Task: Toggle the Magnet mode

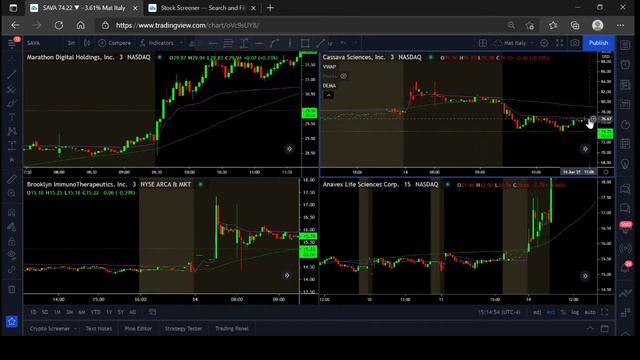Action: point(12,212)
